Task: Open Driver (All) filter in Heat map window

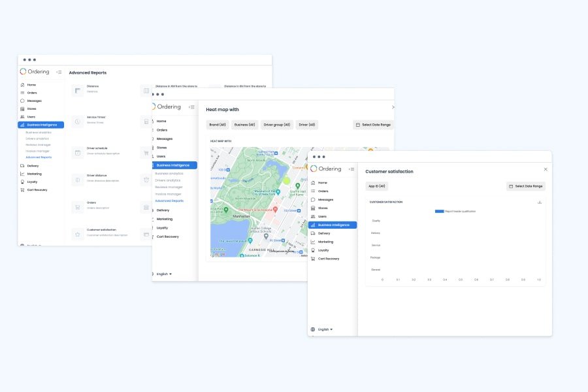Action: tap(307, 125)
